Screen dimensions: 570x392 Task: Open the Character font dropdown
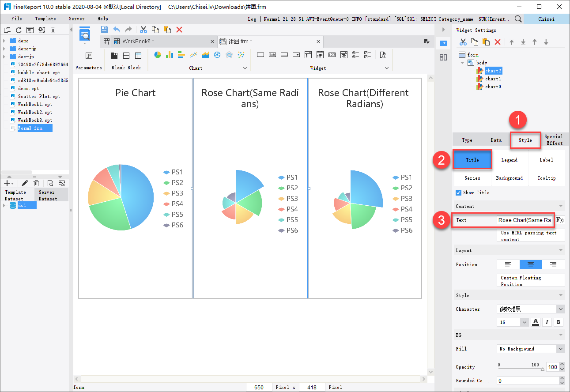(x=530, y=309)
